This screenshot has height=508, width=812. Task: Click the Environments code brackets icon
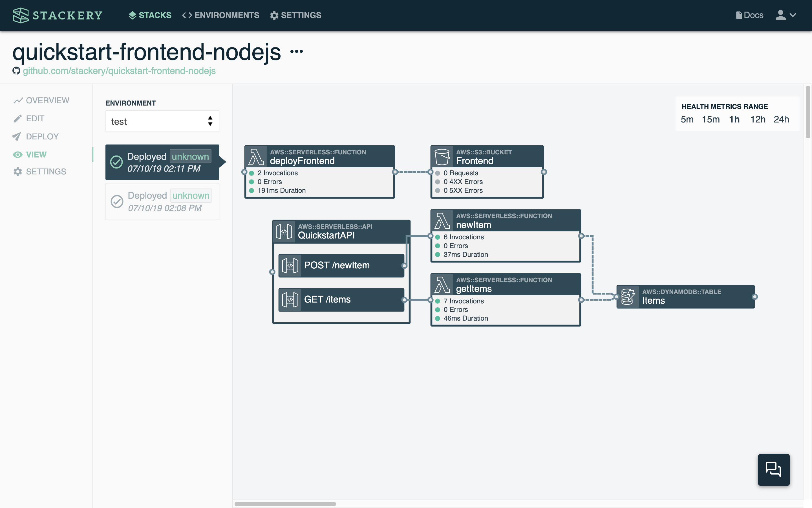(187, 15)
